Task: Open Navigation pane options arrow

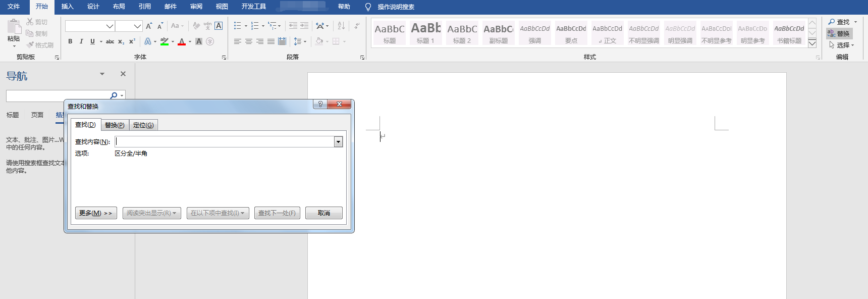Action: pos(102,74)
